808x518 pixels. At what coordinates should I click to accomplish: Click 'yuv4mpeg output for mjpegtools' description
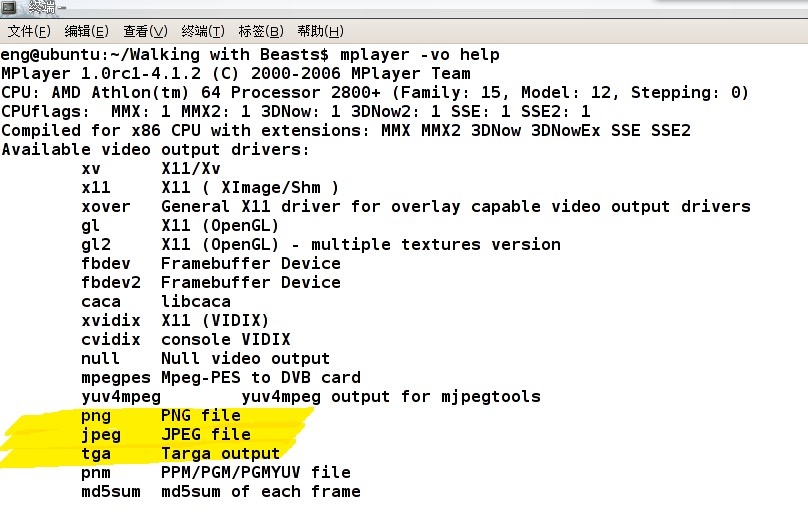[x=391, y=397]
